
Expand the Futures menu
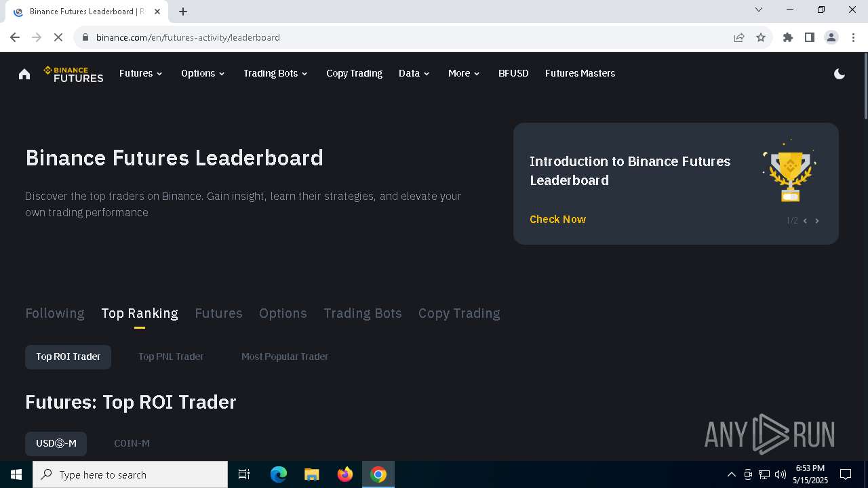(x=141, y=73)
